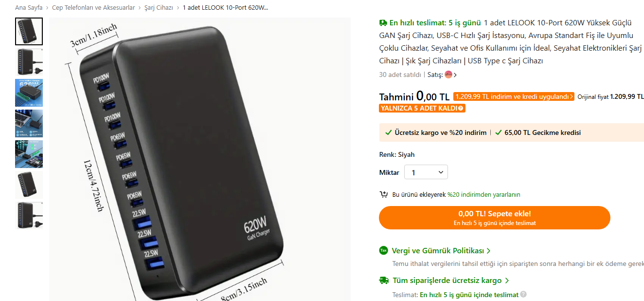
Task: Click the cart plus icon near %20 discount text
Action: click(384, 194)
